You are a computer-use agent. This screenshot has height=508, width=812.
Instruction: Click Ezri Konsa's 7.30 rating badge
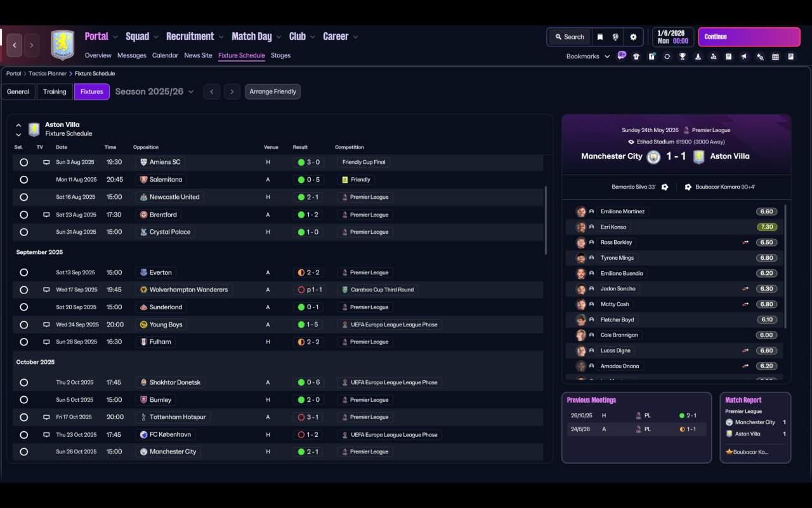pos(766,227)
